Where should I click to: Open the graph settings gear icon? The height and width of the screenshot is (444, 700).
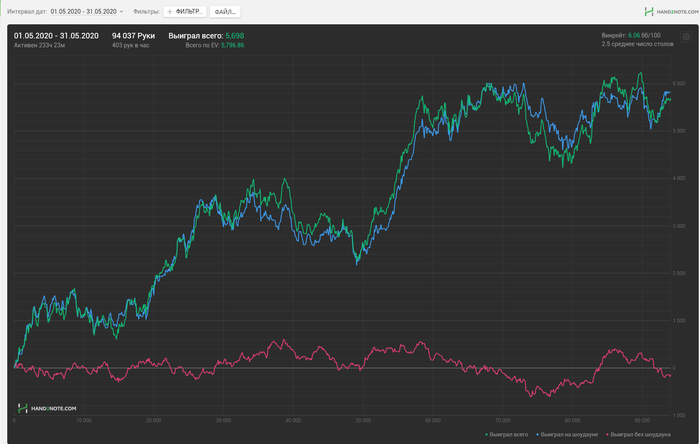pyautogui.click(x=686, y=37)
